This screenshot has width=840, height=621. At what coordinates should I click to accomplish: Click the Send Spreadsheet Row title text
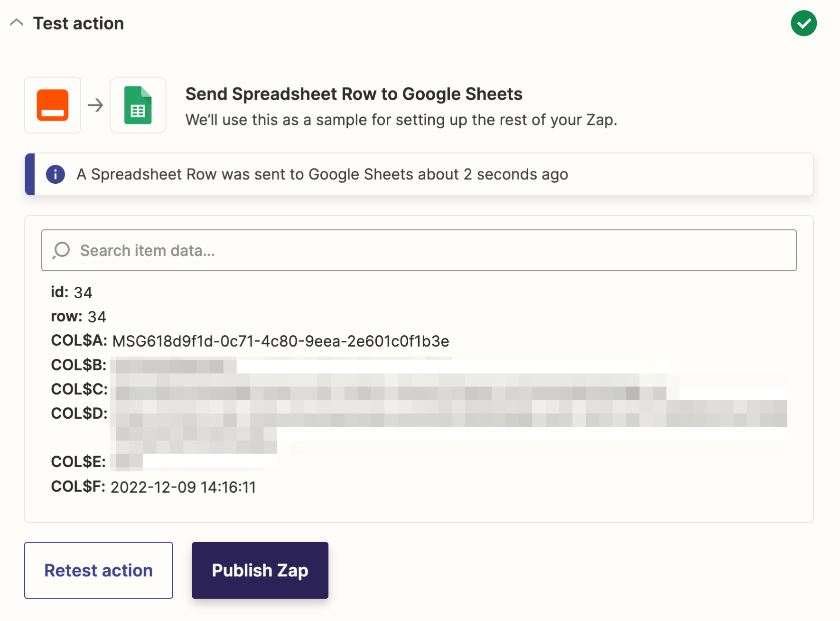354,94
